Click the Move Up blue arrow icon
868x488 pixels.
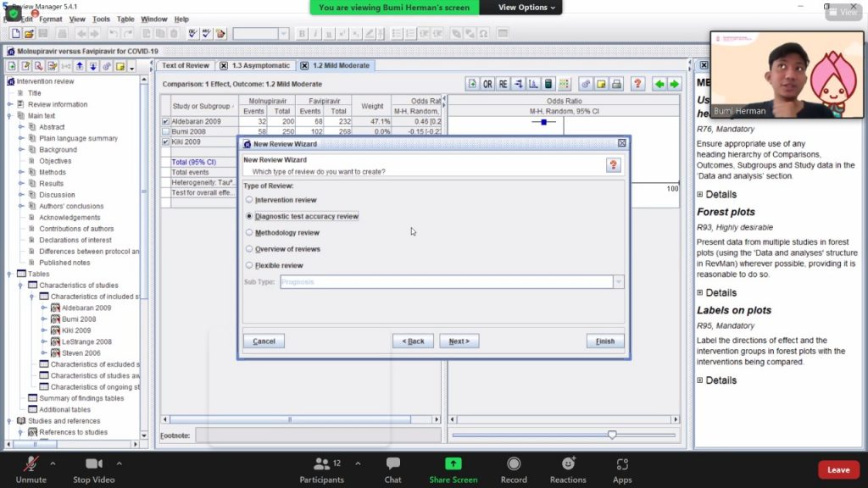tap(80, 66)
